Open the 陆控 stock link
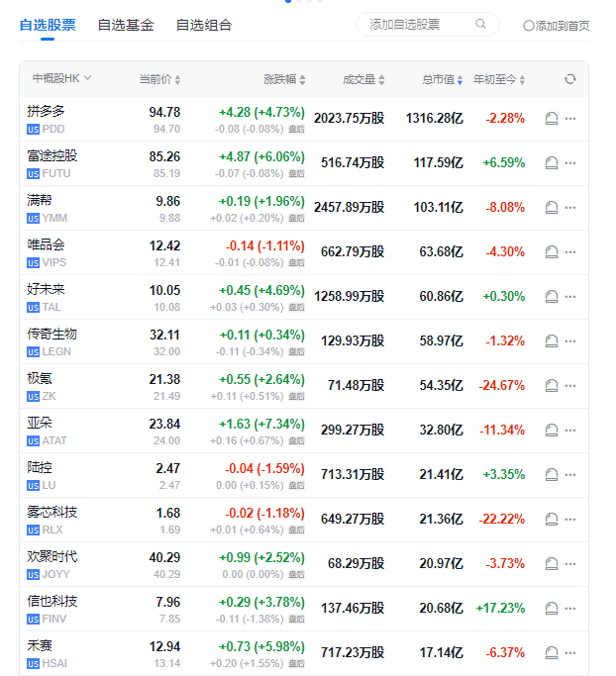The image size is (616, 676). [x=40, y=467]
